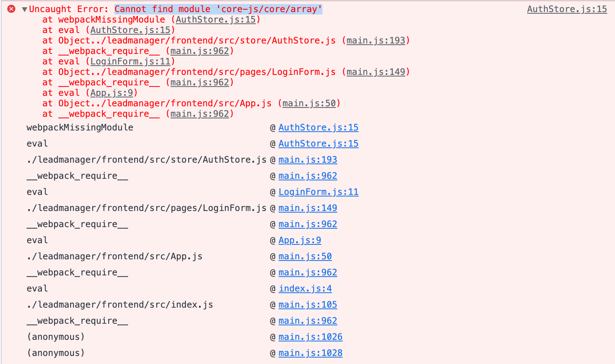
Task: Click call frame "./leadmanager/frontend/src/index.js"
Action: pos(120,304)
